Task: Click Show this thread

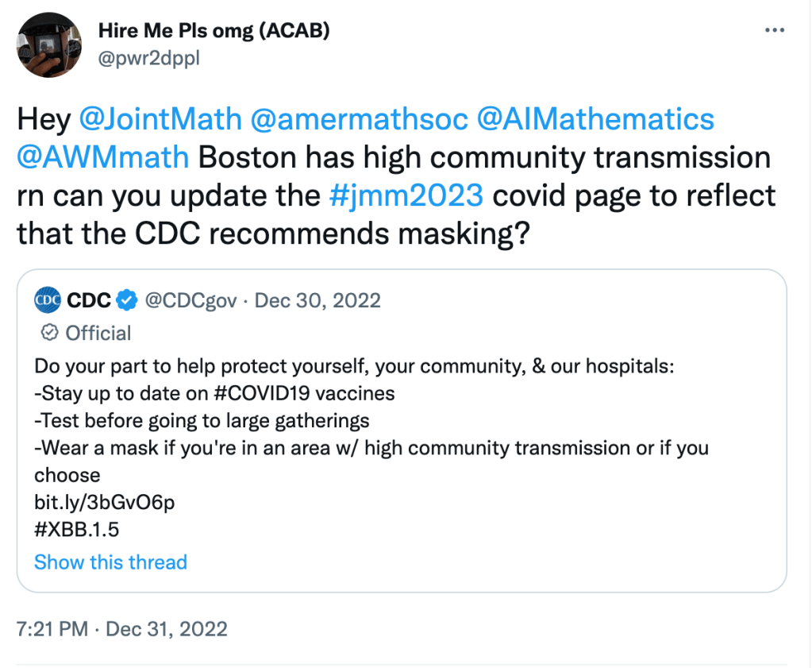Action: 110,562
